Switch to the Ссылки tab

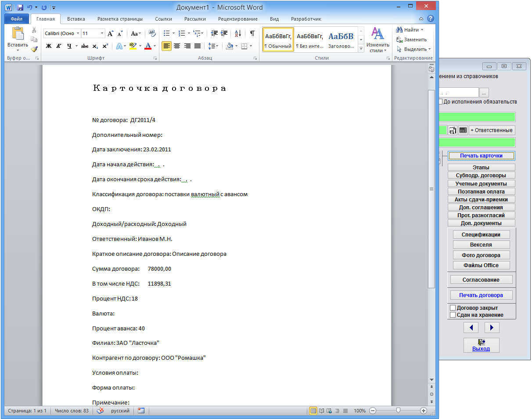163,19
